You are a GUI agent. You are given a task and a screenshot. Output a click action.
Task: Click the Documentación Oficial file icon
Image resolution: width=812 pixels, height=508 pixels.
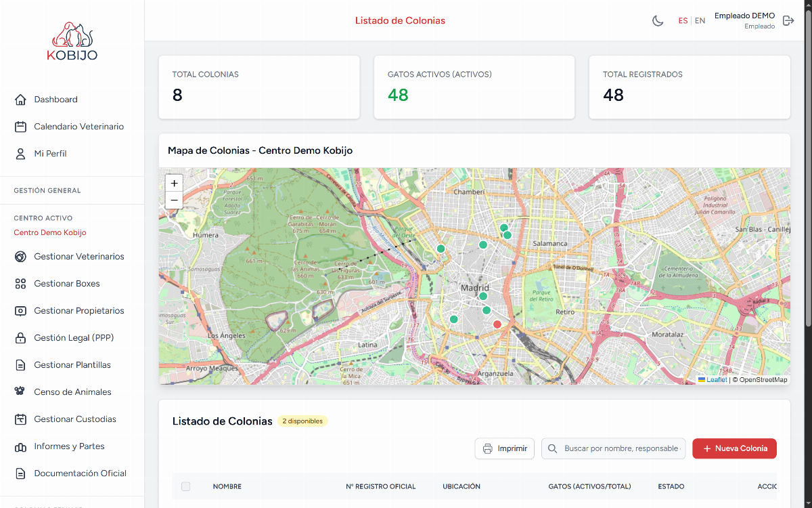tap(20, 473)
